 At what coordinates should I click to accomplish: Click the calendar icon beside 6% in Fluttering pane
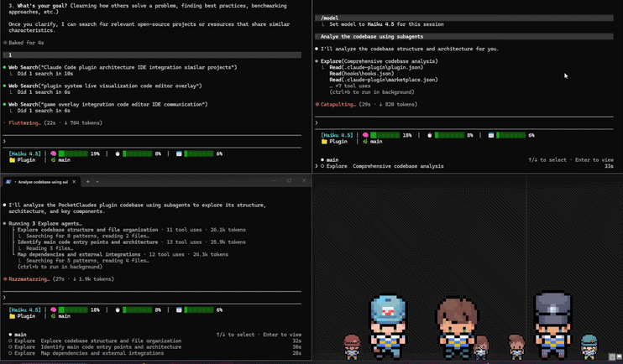[179, 153]
